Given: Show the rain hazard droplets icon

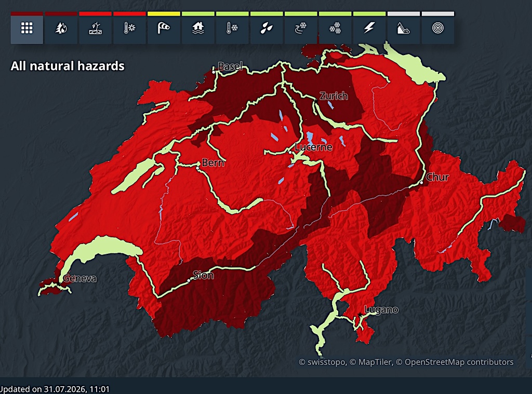Looking at the screenshot, I should coord(267,28).
